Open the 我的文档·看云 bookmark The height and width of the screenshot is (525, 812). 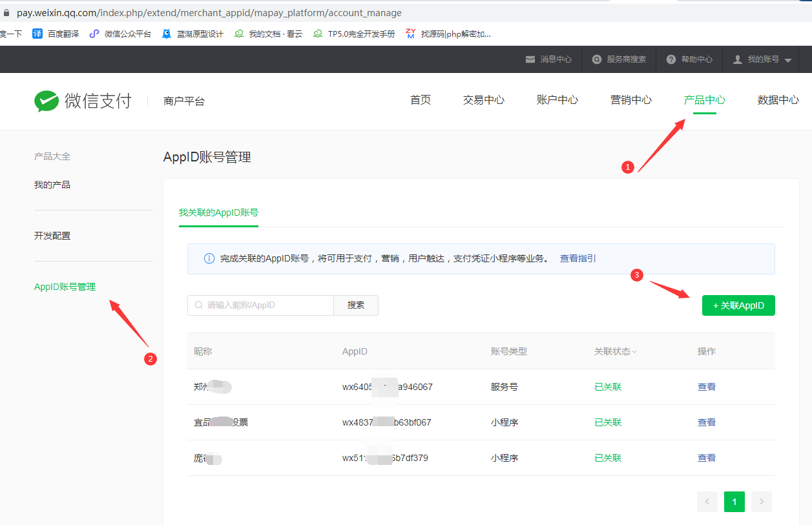[268, 34]
